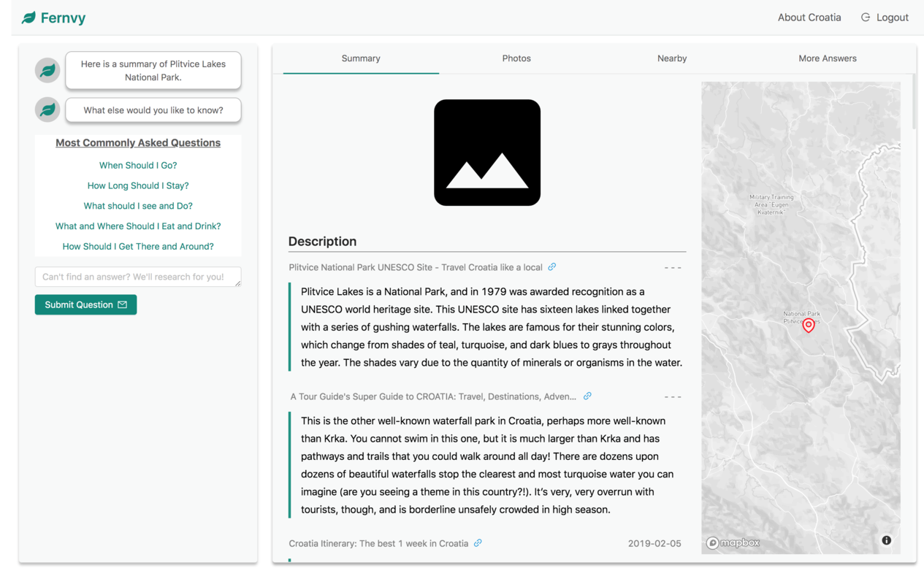This screenshot has width=924, height=584.
Task: Select the red Plitvice map pin marker
Action: pos(808,326)
